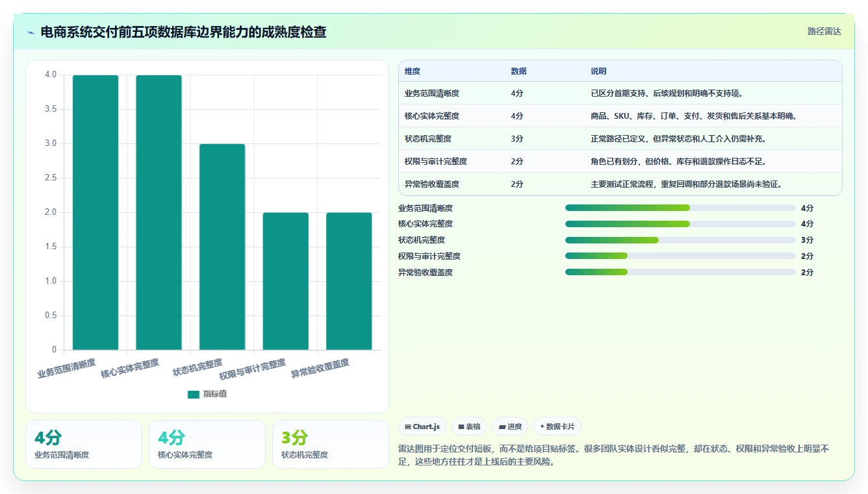Click the description starting 主要测试正常流程

[x=686, y=184]
